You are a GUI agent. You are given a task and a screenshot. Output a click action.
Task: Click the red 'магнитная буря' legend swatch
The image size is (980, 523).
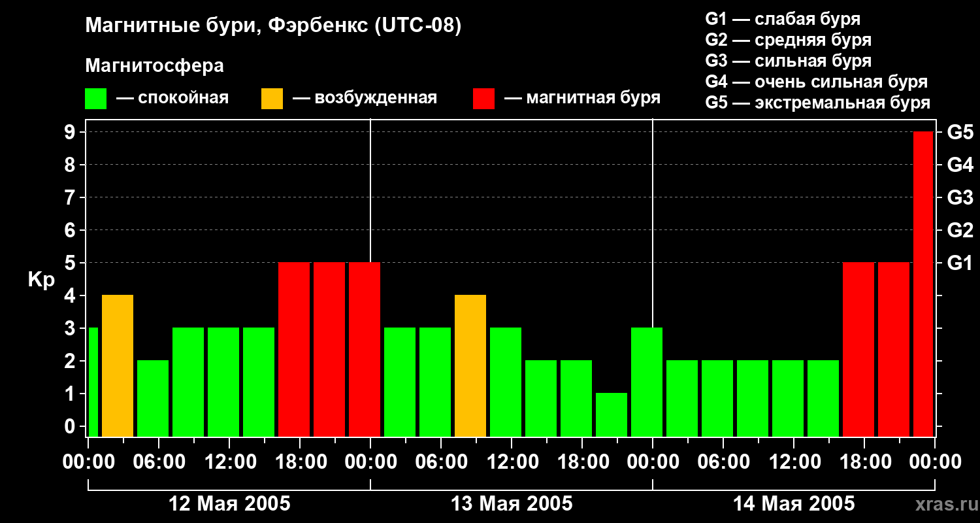484,99
